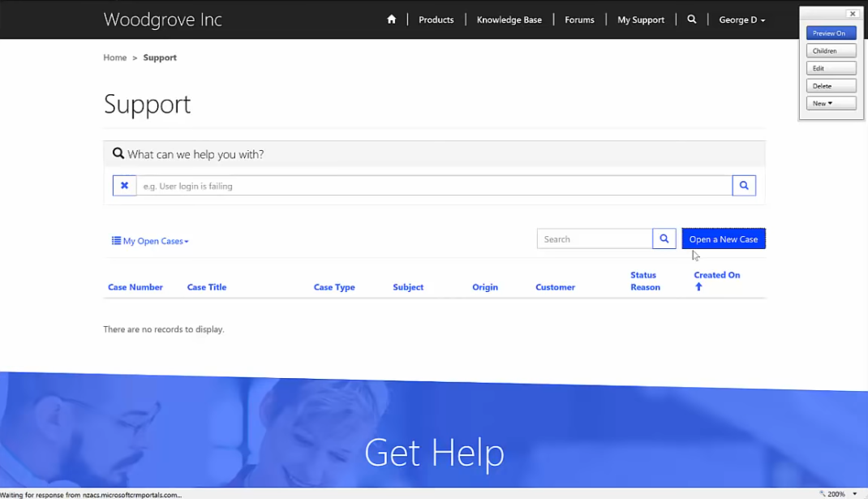Sort by Subject column
Screen dimensions: 868x503
coord(408,286)
